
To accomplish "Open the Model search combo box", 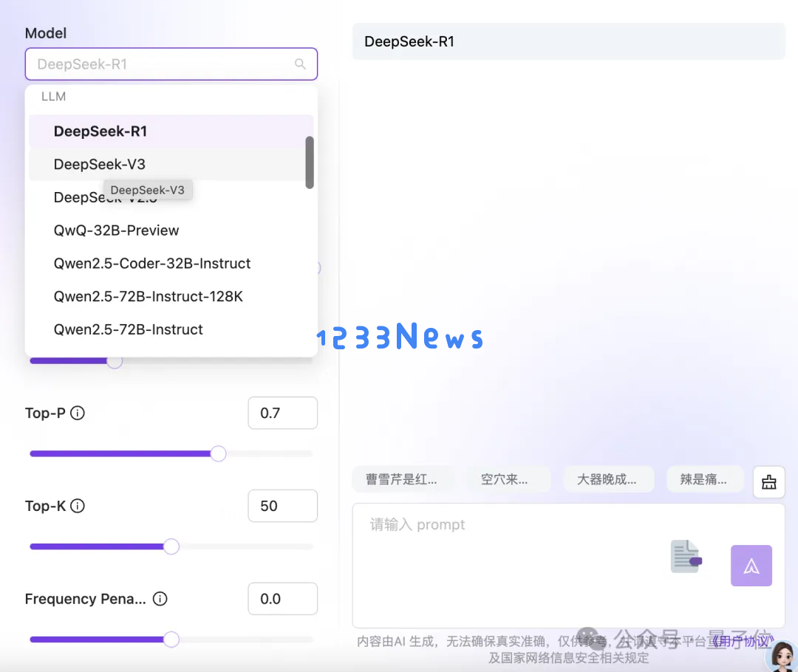I will pyautogui.click(x=171, y=64).
